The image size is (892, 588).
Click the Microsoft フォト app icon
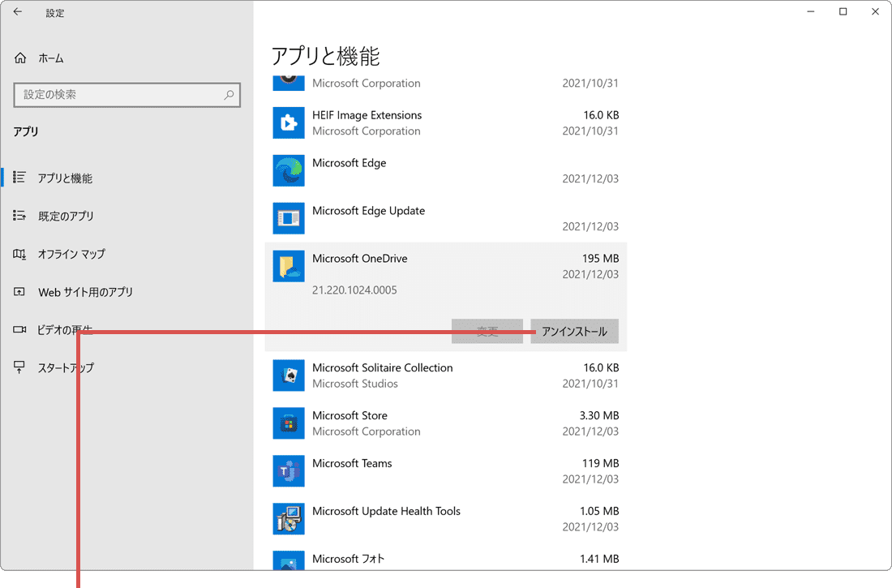pyautogui.click(x=289, y=560)
